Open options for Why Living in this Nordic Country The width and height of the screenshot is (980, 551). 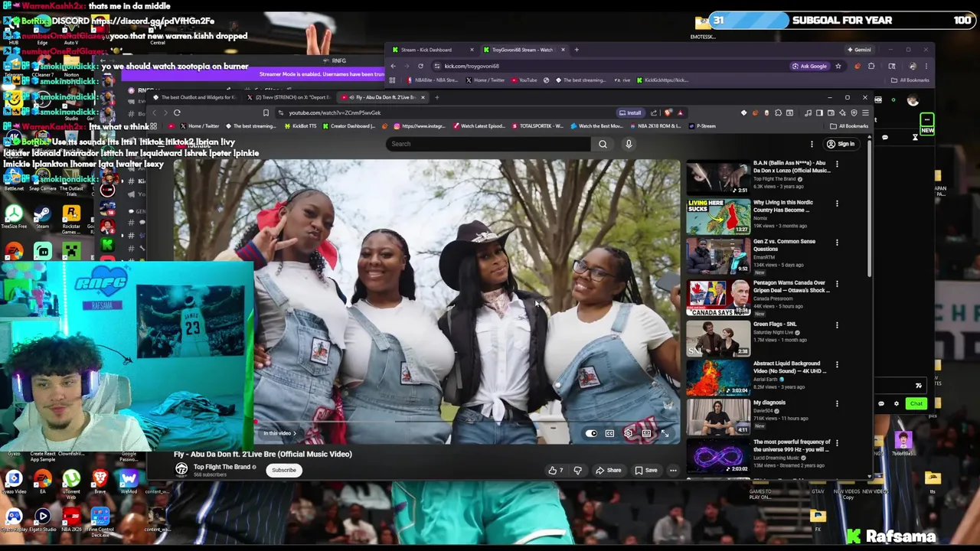[837, 204]
